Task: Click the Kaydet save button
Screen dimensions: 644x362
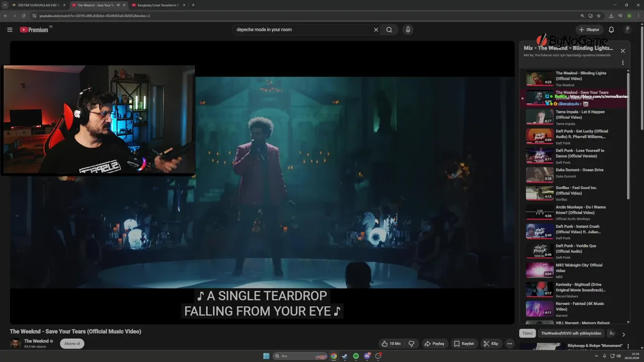Action: pos(464,344)
